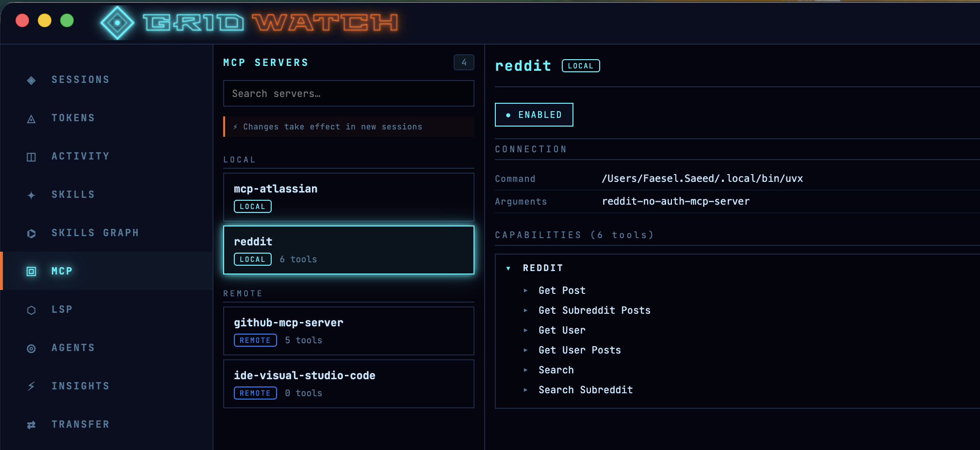Screen dimensions: 980x450
Task: Maximize the window with the green button
Action: (67, 20)
